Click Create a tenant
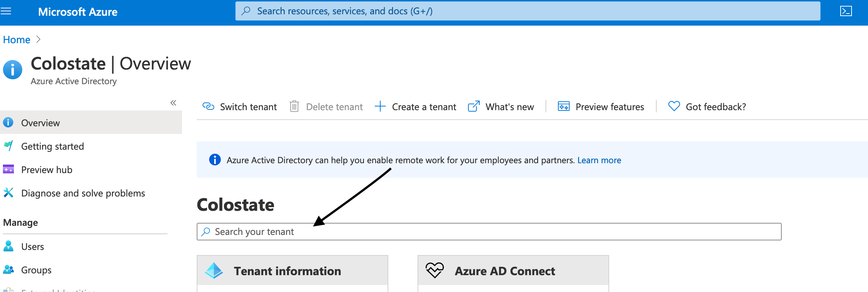This screenshot has width=868, height=292. coord(415,107)
